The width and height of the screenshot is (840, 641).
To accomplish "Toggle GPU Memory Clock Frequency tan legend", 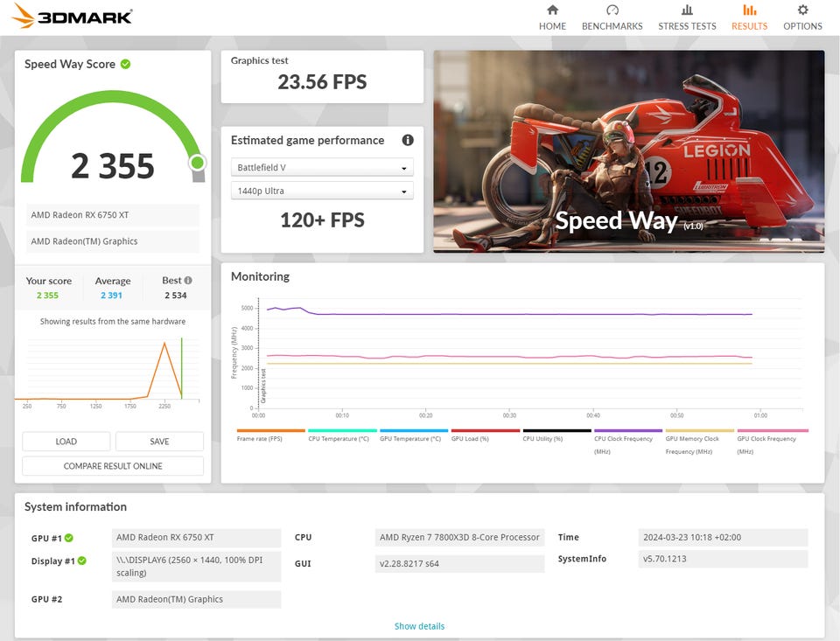I will point(700,442).
